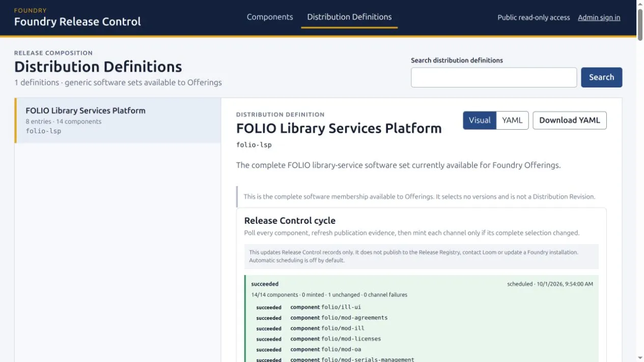Click the Release Control cycle heading
This screenshot has width=644, height=362.
(x=290, y=221)
